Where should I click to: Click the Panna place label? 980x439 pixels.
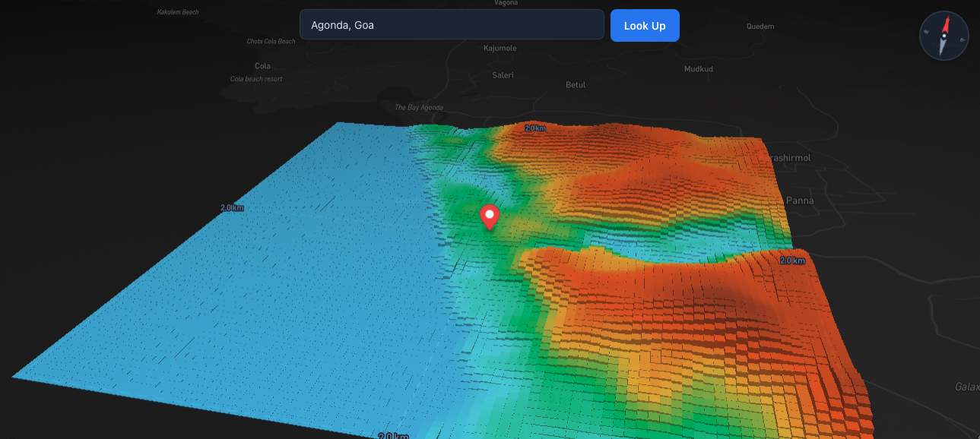click(800, 201)
